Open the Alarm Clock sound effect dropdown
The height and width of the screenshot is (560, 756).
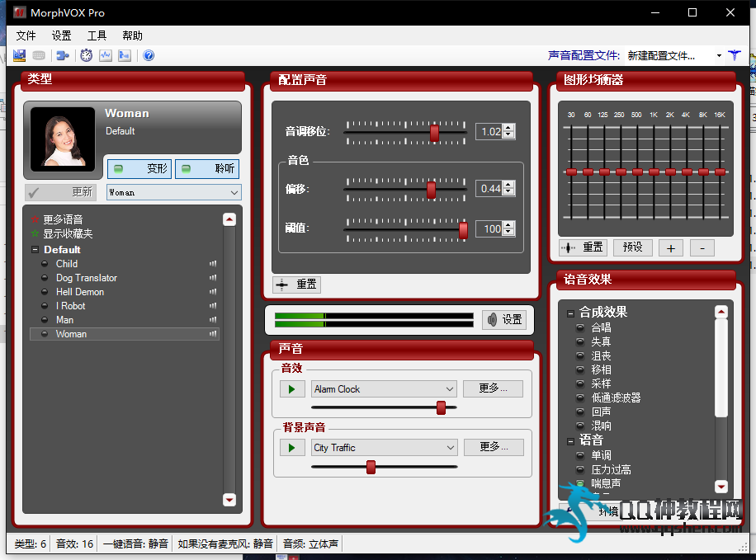pos(384,389)
